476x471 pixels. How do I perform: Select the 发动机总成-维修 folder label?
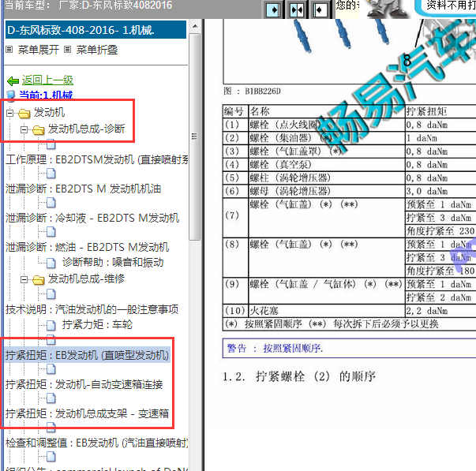pyautogui.click(x=86, y=278)
